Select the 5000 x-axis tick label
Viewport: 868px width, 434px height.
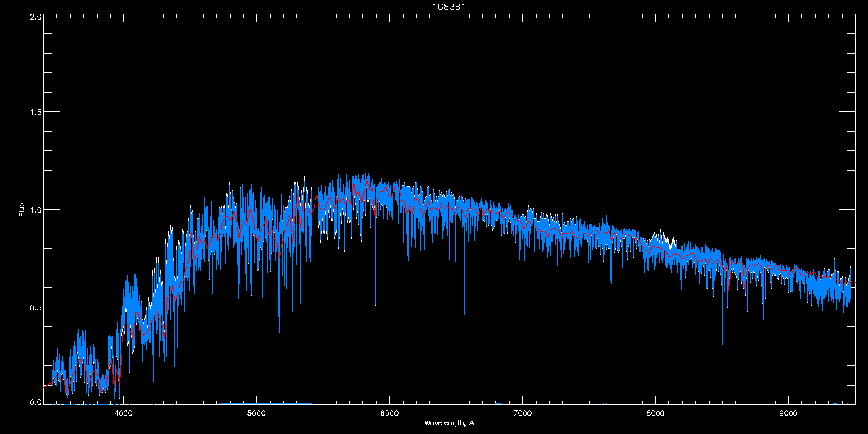256,414
